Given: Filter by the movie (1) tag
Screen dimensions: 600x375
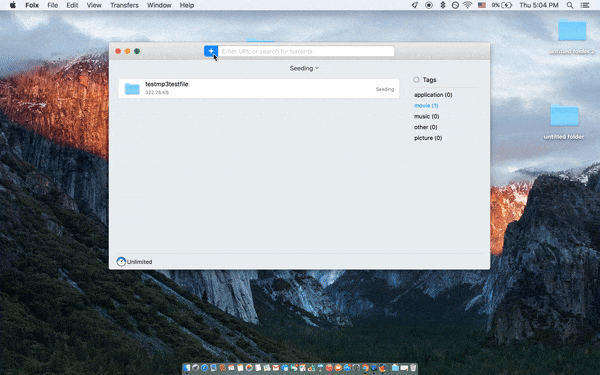Looking at the screenshot, I should coord(426,105).
